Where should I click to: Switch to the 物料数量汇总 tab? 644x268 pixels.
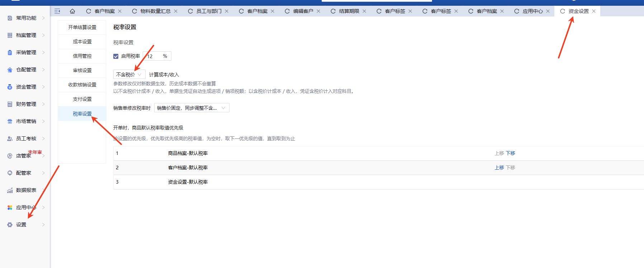coord(155,11)
